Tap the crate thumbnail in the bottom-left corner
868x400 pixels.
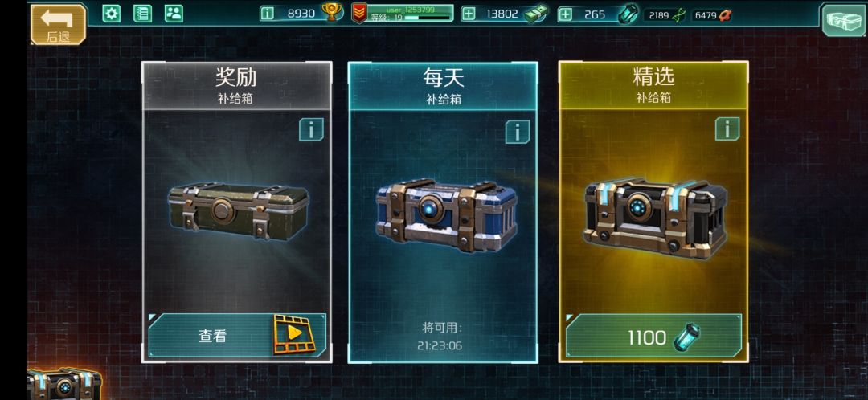[65, 384]
